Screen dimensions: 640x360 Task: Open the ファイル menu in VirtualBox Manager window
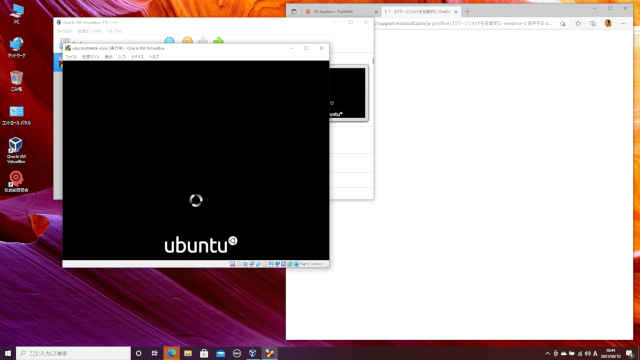coord(64,31)
